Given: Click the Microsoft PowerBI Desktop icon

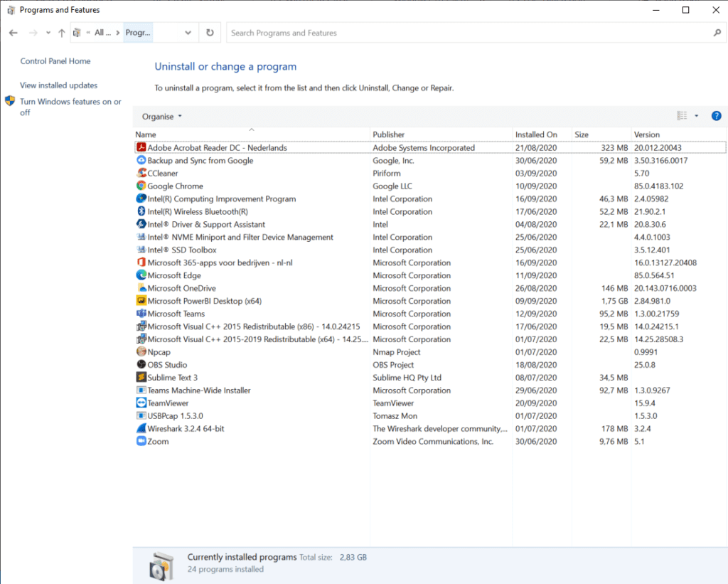Looking at the screenshot, I should coord(141,301).
